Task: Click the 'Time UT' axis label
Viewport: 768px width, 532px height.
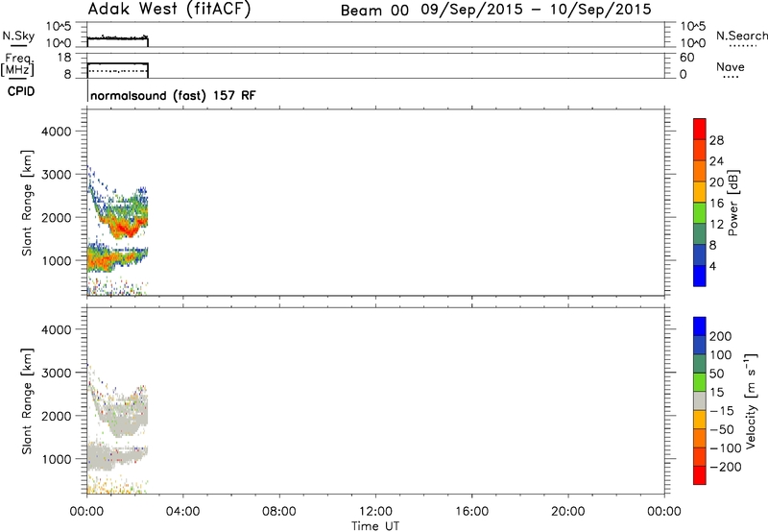Action: click(375, 526)
